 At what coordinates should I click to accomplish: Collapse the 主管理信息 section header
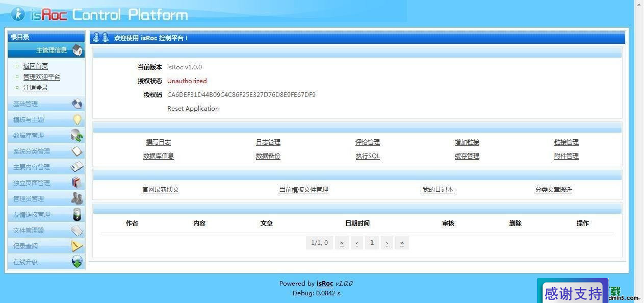[x=46, y=50]
